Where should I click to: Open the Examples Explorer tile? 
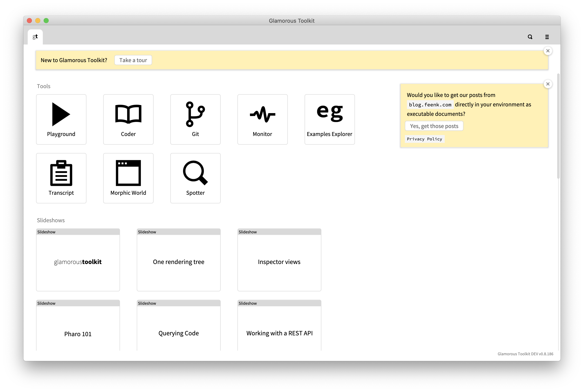coord(330,119)
